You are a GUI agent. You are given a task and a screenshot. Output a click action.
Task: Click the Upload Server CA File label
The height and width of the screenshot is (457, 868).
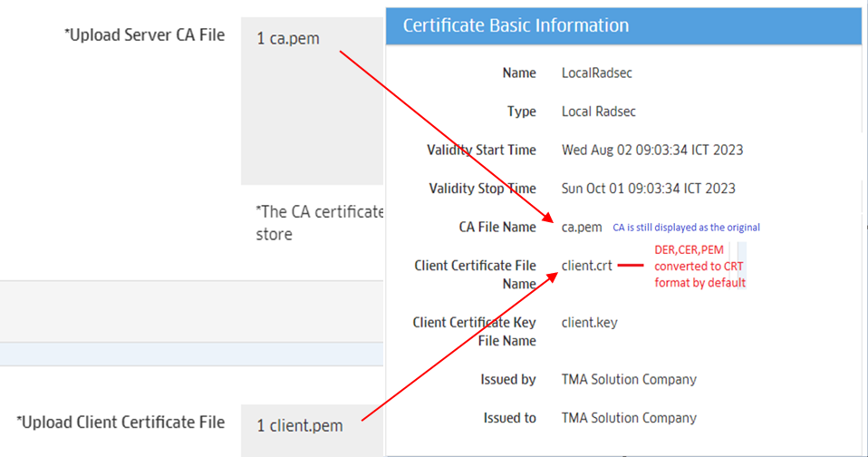[x=144, y=36]
